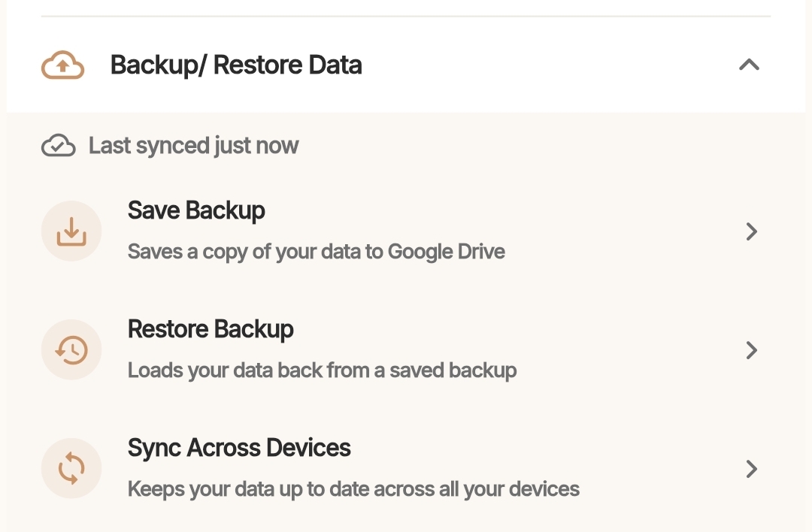Click the Saves a copy to Google Drive description

(x=317, y=252)
